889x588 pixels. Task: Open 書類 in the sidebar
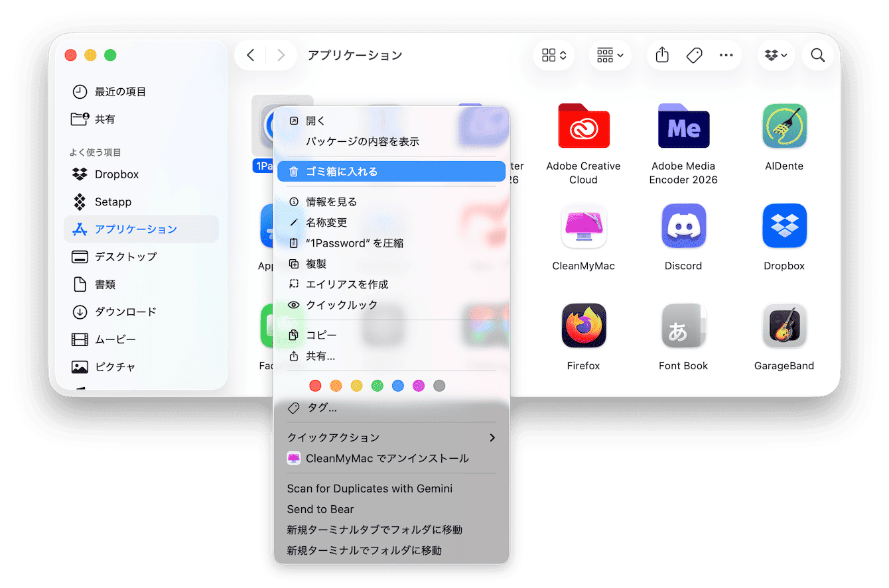141,284
